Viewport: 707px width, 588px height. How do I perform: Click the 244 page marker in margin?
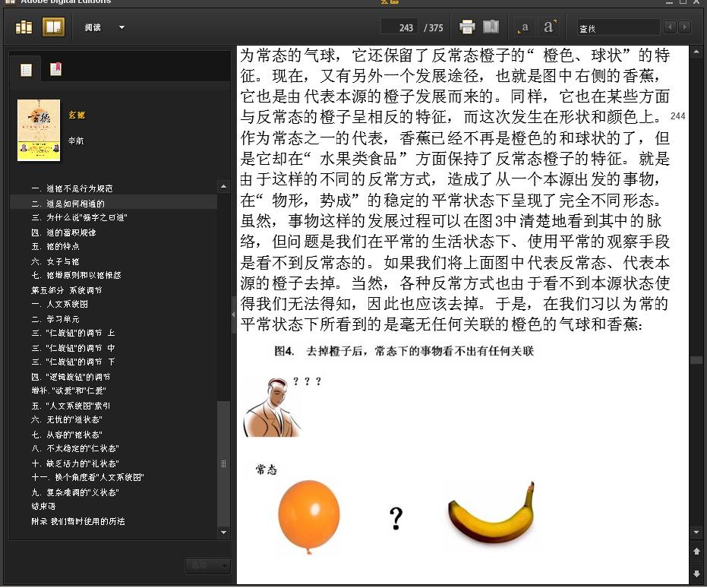(677, 116)
